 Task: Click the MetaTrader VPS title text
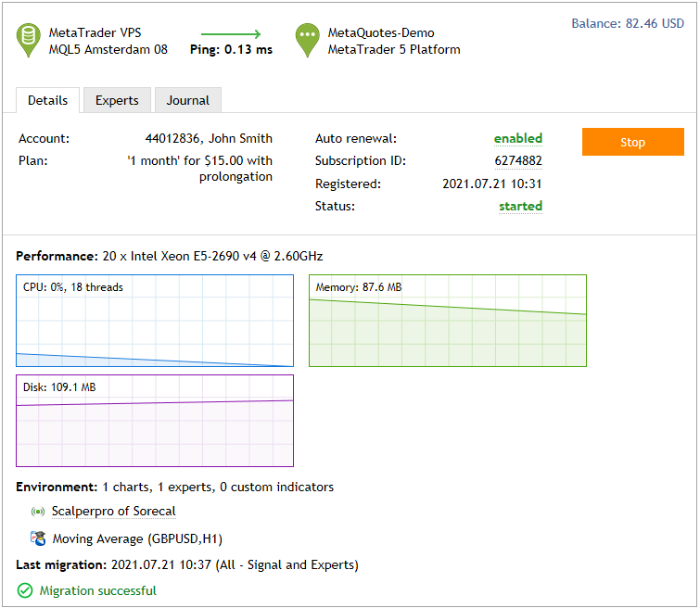pos(95,32)
